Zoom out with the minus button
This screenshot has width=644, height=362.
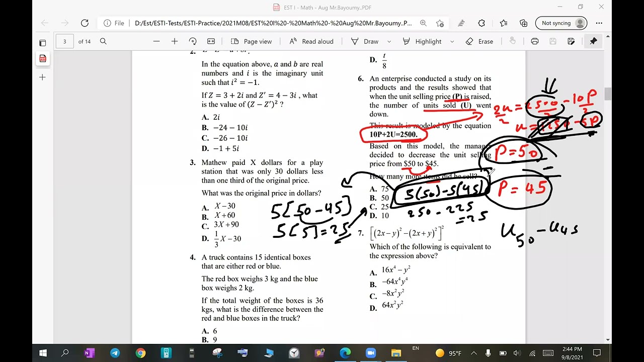pos(156,41)
